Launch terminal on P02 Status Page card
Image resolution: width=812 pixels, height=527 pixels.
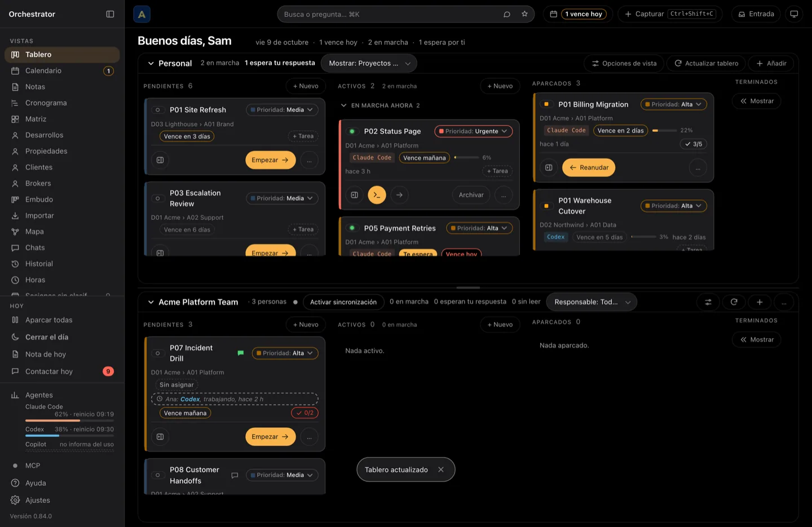[377, 195]
